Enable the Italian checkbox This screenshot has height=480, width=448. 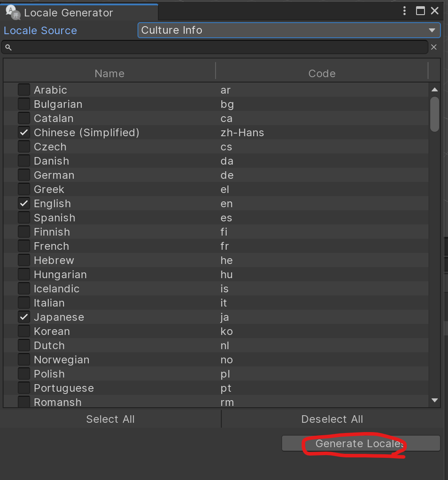click(24, 303)
